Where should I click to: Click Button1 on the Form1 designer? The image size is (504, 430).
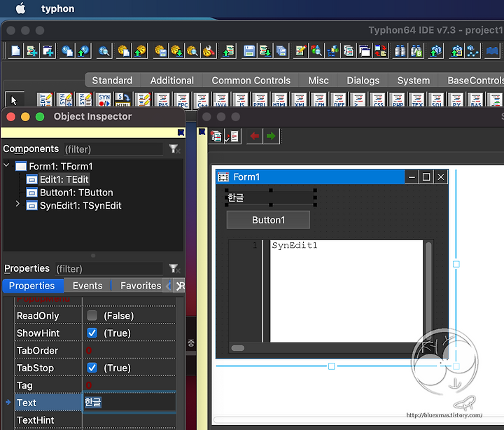268,220
